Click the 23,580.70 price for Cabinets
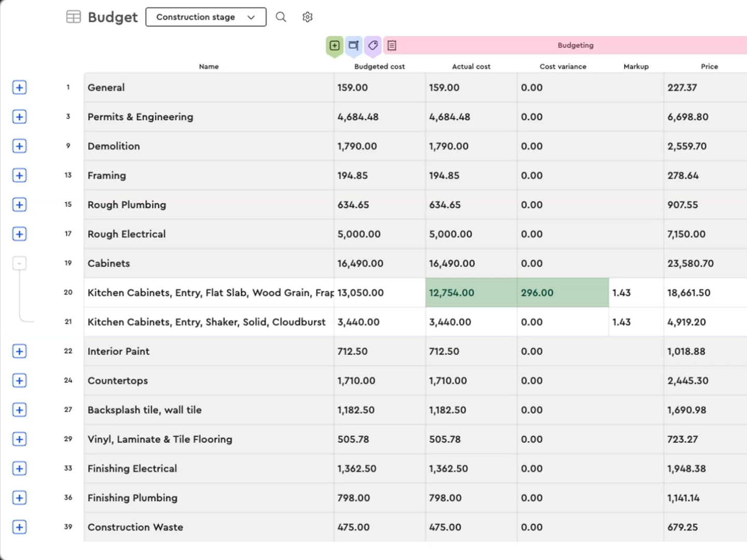 click(x=706, y=263)
